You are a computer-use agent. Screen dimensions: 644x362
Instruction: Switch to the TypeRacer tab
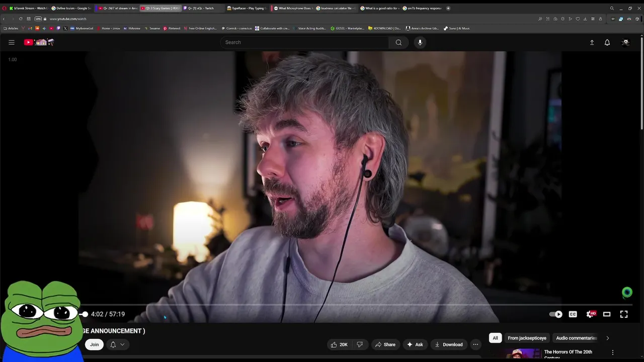(x=247, y=8)
